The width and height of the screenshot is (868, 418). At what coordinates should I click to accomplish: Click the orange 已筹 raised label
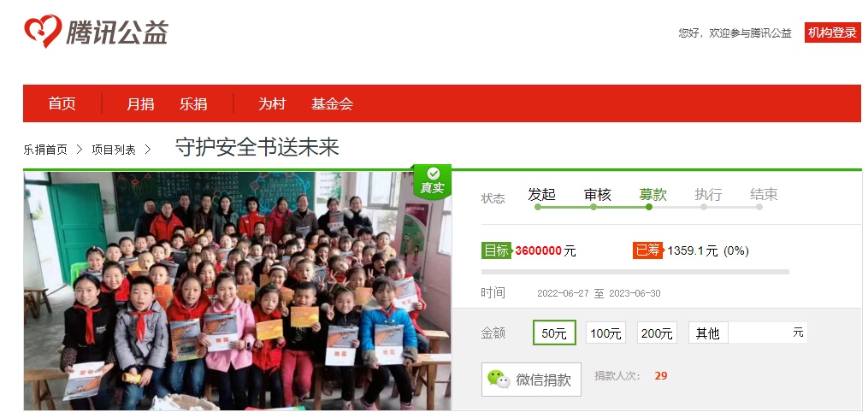647,250
